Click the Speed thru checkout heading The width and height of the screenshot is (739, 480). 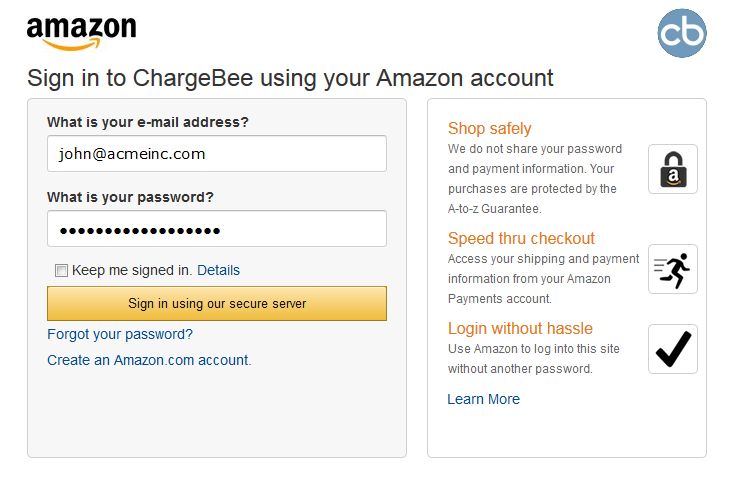tap(521, 238)
